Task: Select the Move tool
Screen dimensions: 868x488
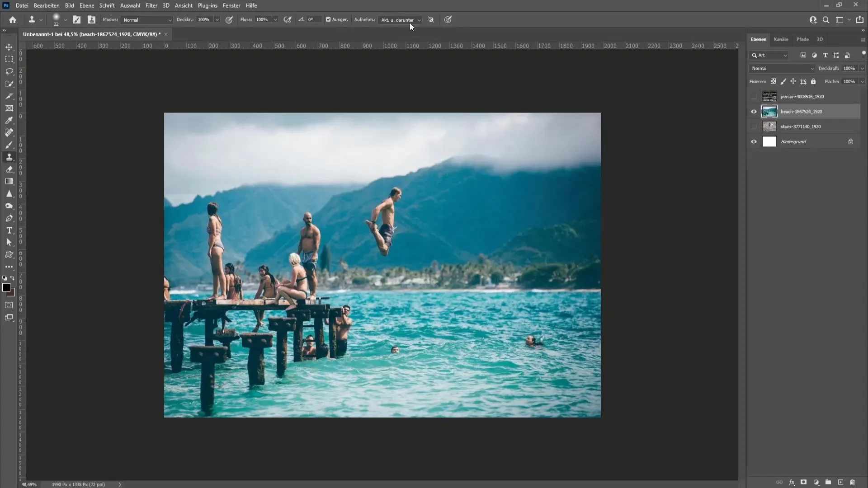Action: pyautogui.click(x=9, y=47)
